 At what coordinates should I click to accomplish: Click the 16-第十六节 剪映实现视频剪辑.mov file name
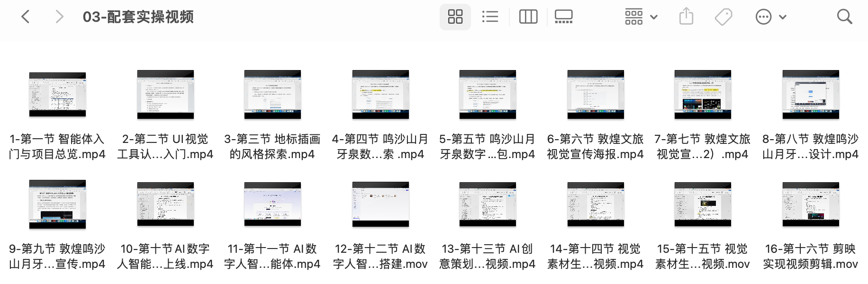click(811, 256)
